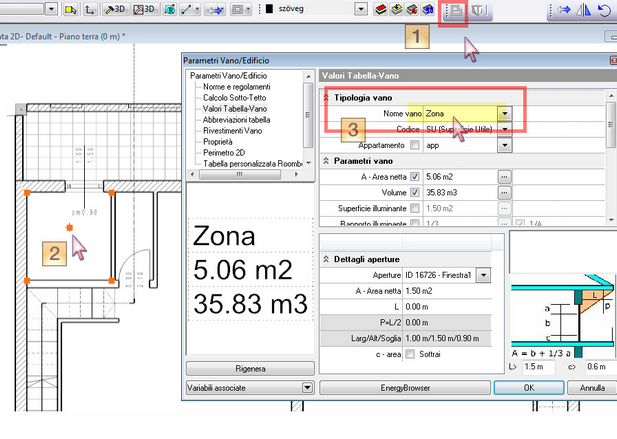Select Abbreviazioni tabella in tree

[x=236, y=120]
